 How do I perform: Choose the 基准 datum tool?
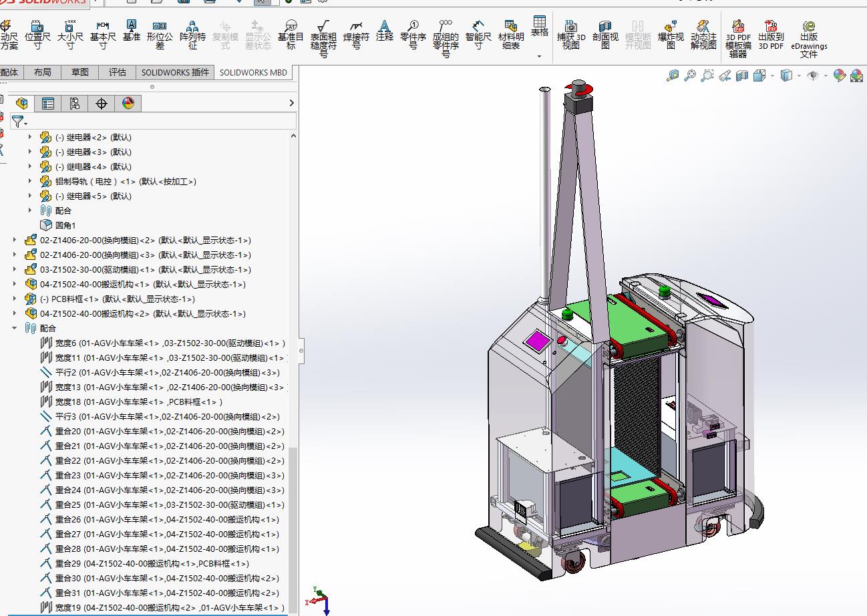tap(132, 31)
